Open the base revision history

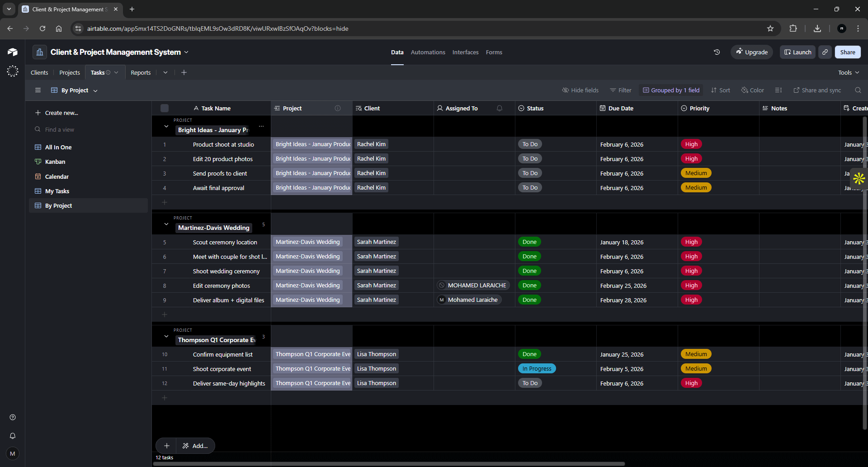[717, 52]
